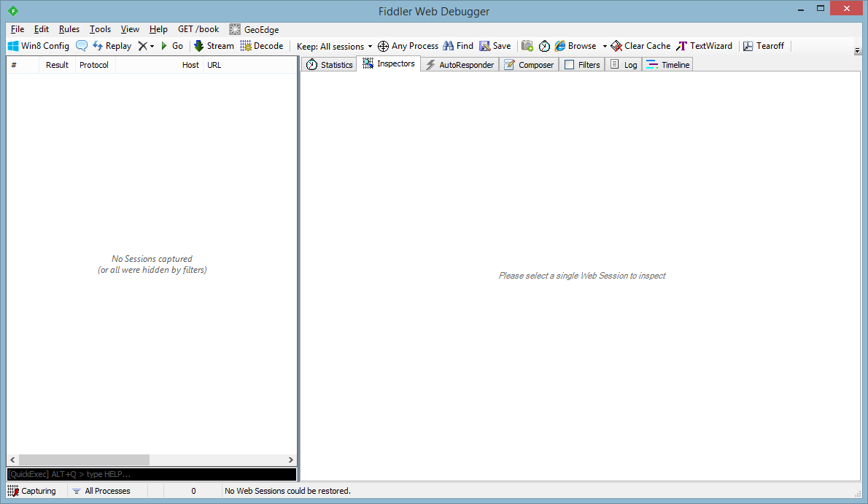Open the Edit menu
The image size is (868, 504).
pyautogui.click(x=42, y=29)
